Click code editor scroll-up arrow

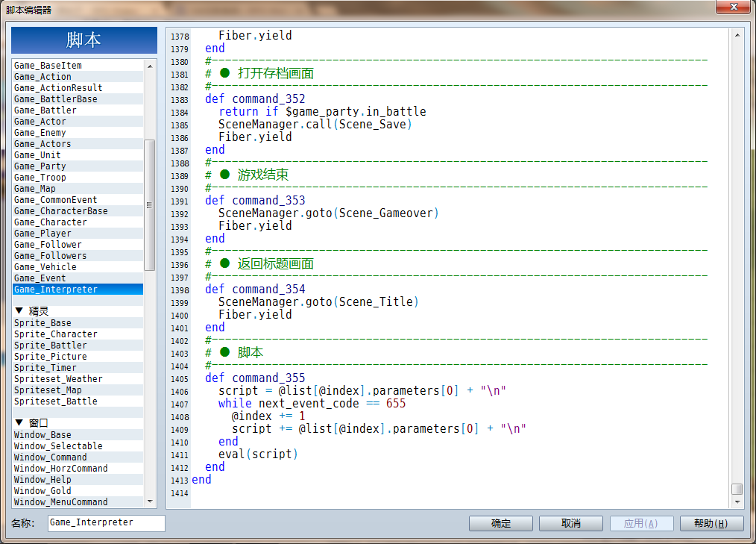pos(737,35)
